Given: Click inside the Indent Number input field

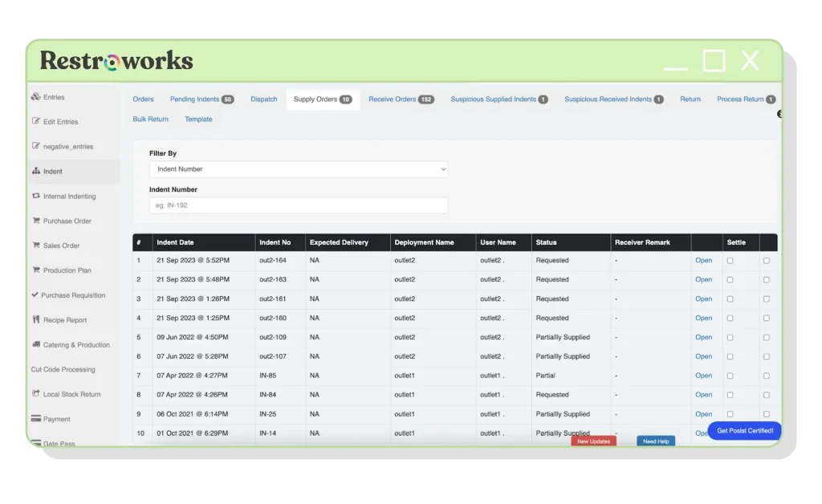Looking at the screenshot, I should coord(298,205).
